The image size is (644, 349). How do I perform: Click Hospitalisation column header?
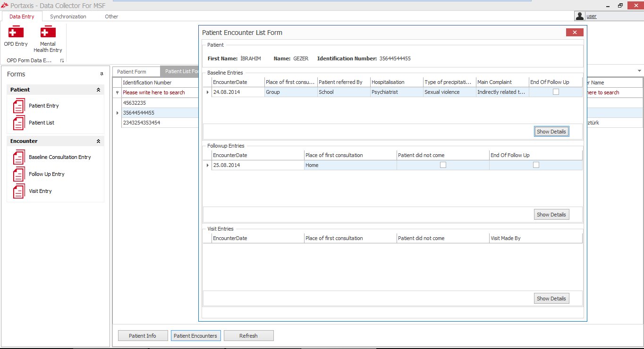pyautogui.click(x=397, y=82)
